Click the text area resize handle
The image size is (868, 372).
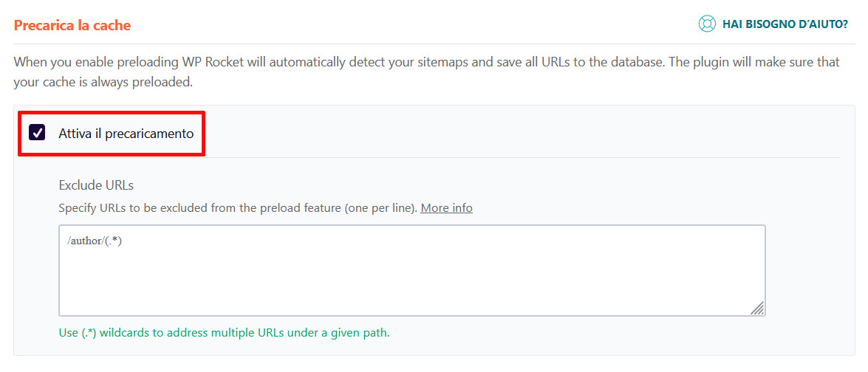tap(758, 309)
